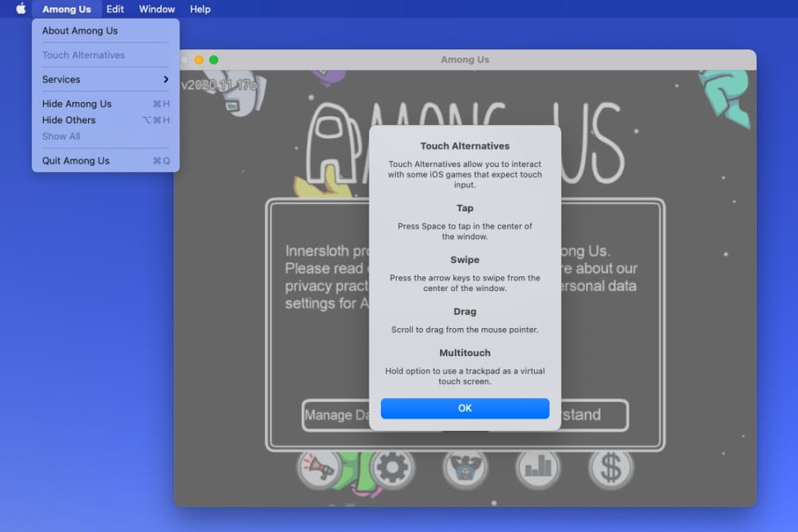Click the "Tap" heading in dialog
The height and width of the screenshot is (532, 798).
(465, 208)
